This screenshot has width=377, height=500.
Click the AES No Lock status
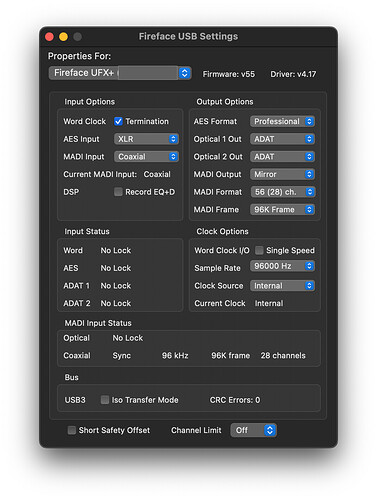pos(116,268)
